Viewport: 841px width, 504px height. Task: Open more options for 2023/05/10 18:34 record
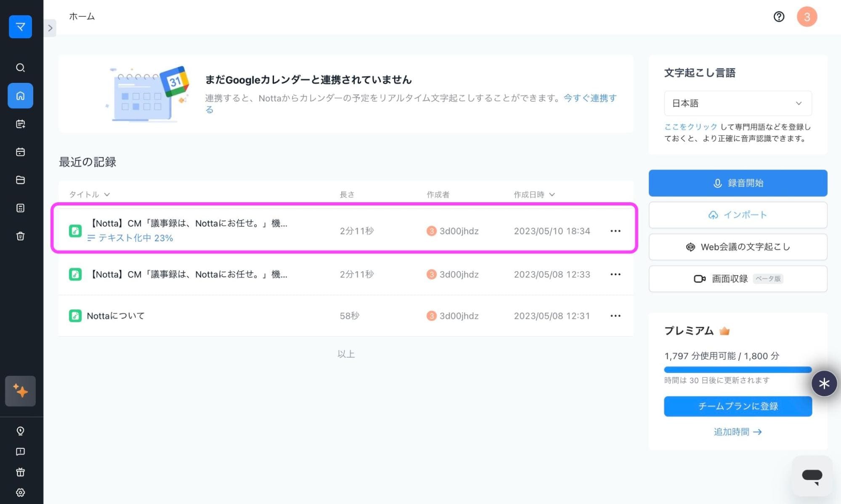[615, 231]
